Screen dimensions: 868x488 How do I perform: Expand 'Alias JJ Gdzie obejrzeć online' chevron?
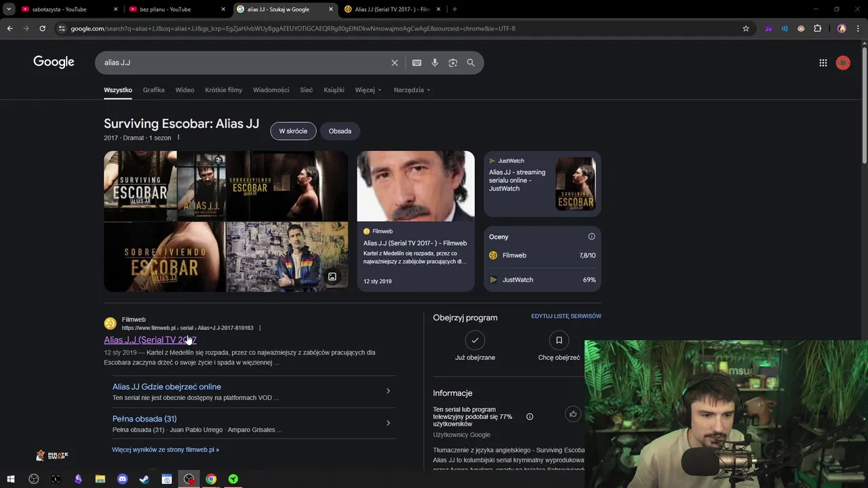pyautogui.click(x=388, y=391)
